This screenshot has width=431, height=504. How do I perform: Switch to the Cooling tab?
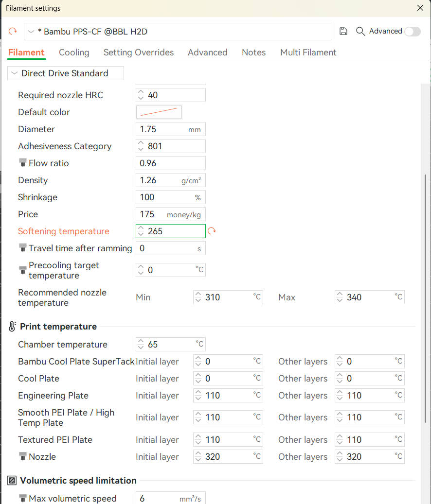tap(74, 52)
